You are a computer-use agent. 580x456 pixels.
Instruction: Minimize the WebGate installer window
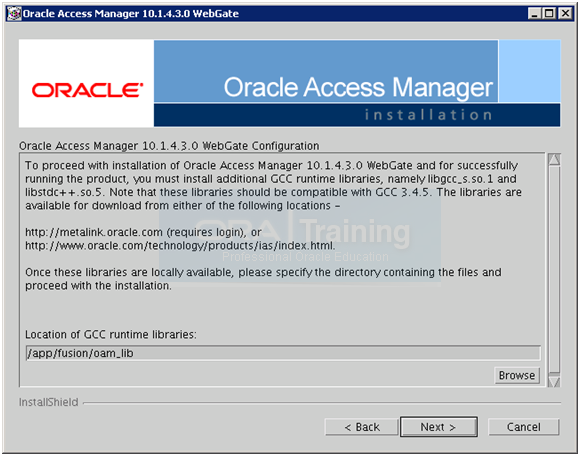pos(534,14)
